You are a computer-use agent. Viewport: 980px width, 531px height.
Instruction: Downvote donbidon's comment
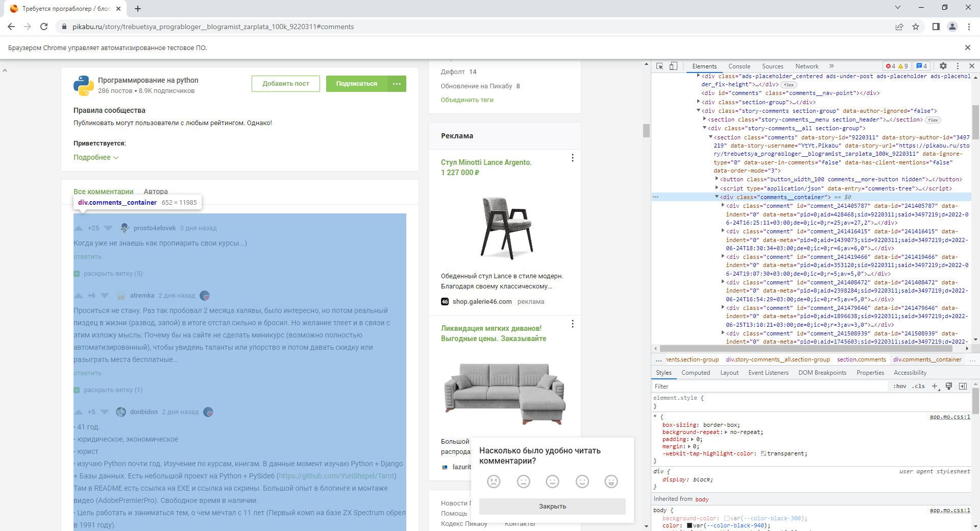105,412
